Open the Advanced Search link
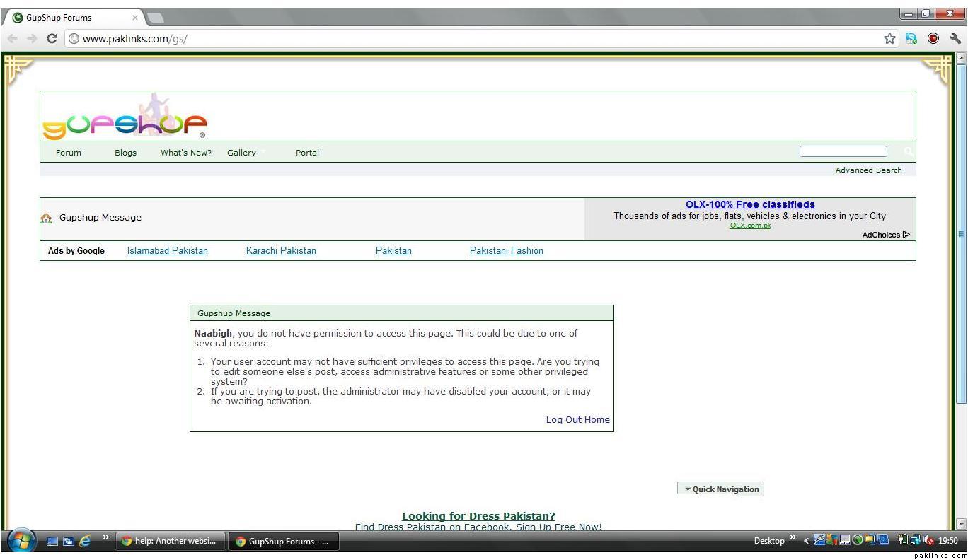Image resolution: width=968 pixels, height=560 pixels. pos(868,170)
